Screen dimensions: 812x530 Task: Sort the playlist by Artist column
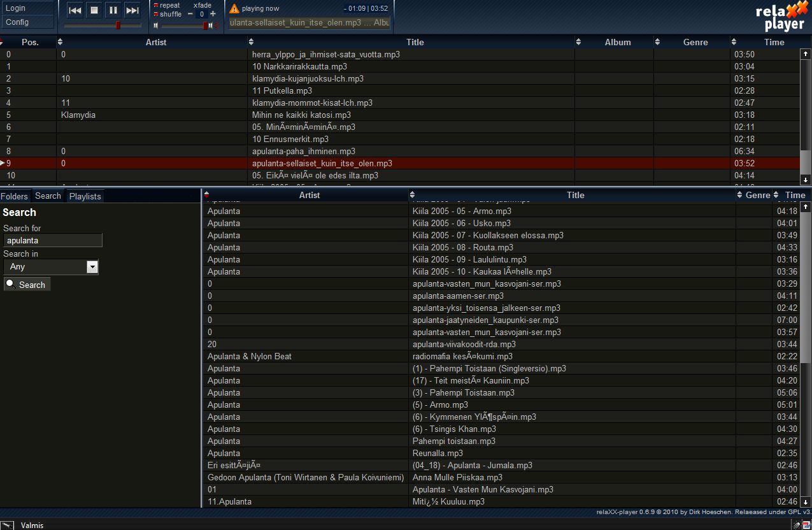[155, 42]
